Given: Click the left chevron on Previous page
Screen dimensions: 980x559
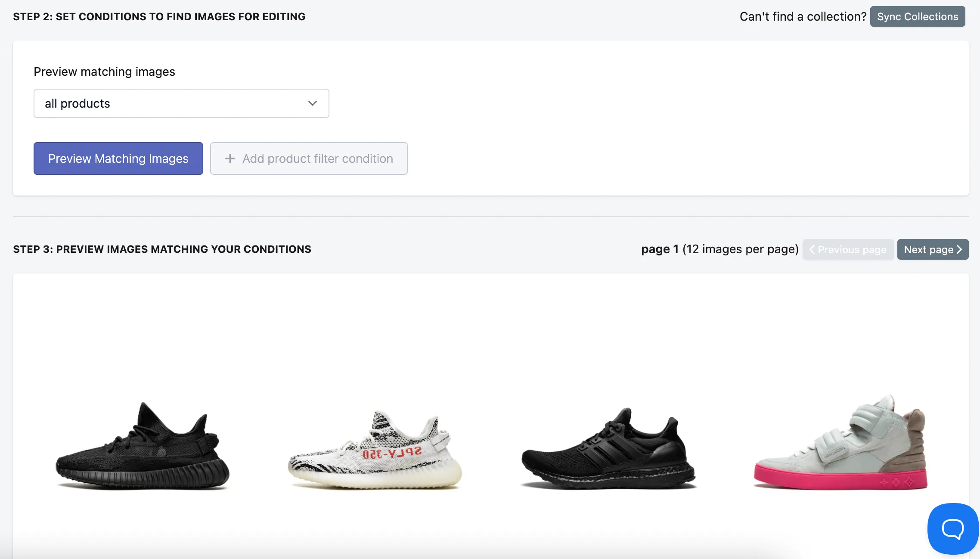Looking at the screenshot, I should point(812,249).
